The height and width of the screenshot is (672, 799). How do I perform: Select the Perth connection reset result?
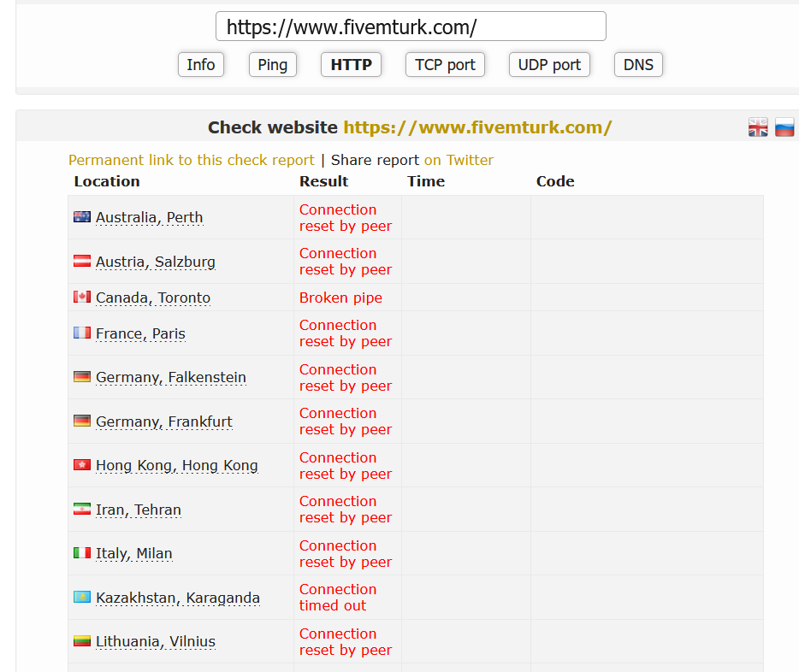[x=346, y=217]
